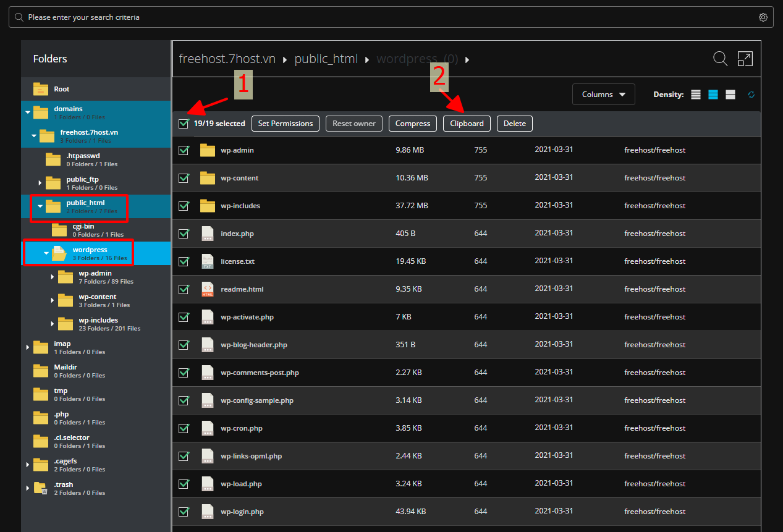Select compact density icon
Image resolution: width=783 pixels, height=532 pixels.
point(696,95)
